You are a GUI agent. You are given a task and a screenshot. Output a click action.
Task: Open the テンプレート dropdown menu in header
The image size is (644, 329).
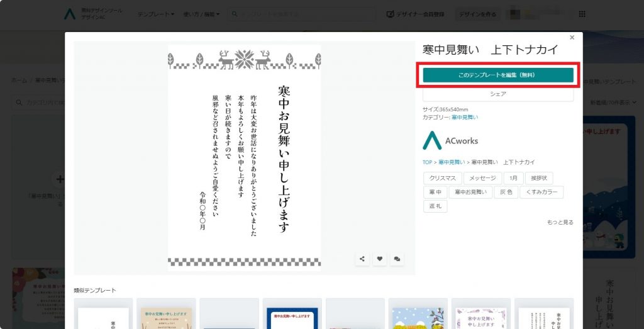tap(156, 14)
